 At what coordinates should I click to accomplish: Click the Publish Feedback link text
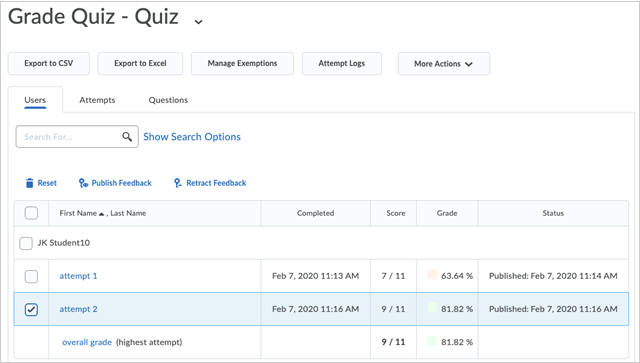[122, 183]
